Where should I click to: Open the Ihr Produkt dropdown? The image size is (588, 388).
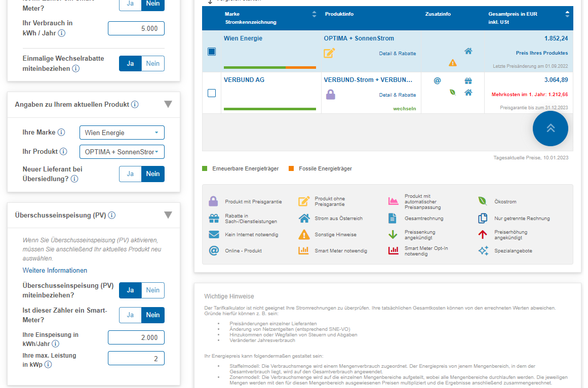(x=122, y=152)
